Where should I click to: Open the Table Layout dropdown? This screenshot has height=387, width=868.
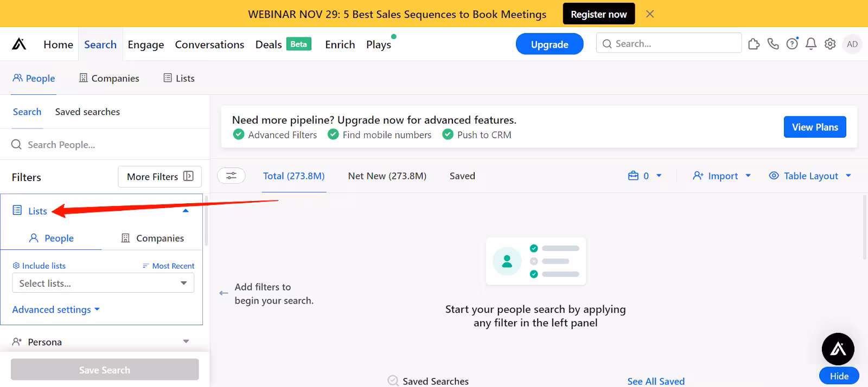pos(810,176)
